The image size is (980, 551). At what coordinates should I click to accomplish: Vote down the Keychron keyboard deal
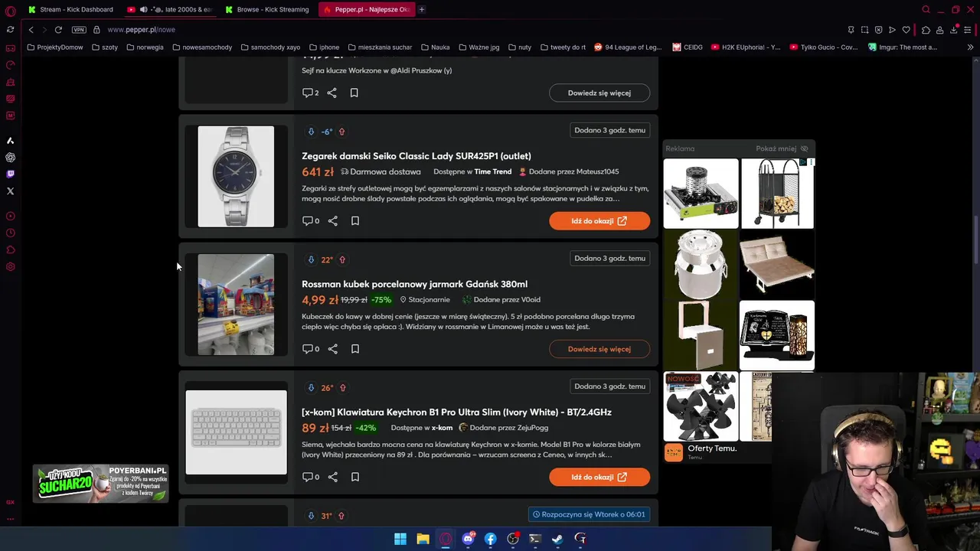[311, 388]
